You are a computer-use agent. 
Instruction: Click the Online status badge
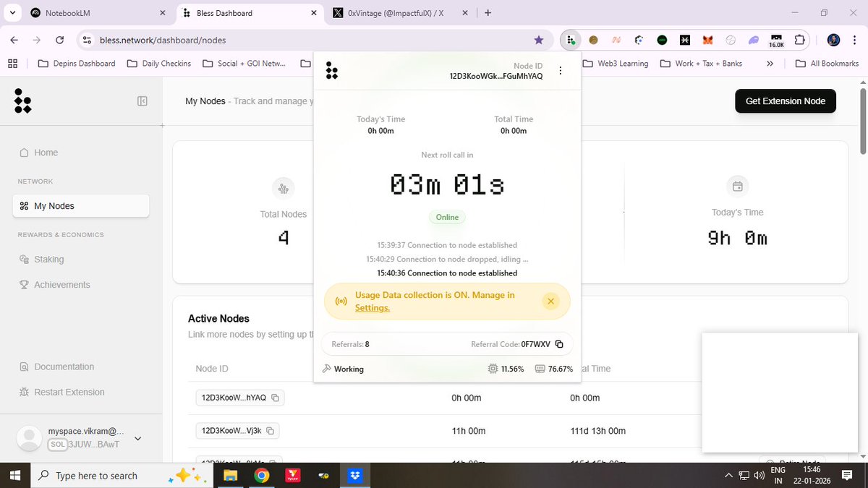447,217
